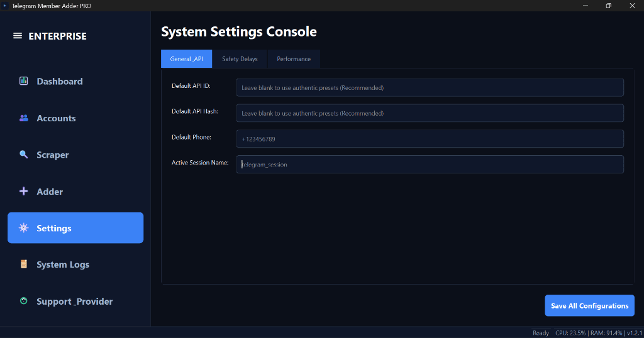
Task: Click the Dashboard chart icon
Action: [24, 81]
